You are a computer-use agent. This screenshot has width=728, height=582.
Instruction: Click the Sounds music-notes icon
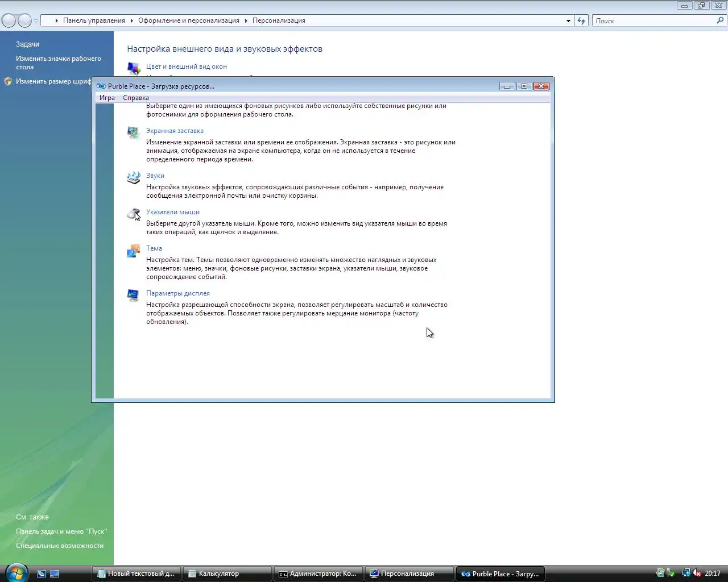coord(133,178)
